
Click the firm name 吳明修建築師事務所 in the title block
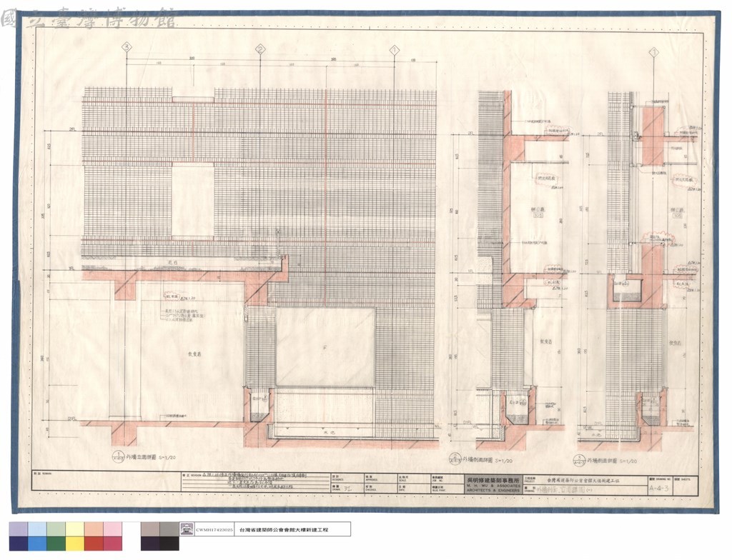492,480
